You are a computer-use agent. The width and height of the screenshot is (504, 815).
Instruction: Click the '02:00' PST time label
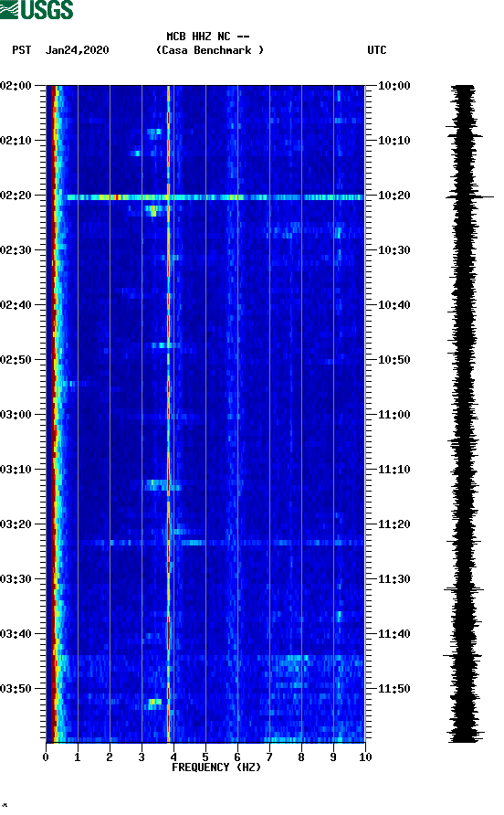(16, 85)
